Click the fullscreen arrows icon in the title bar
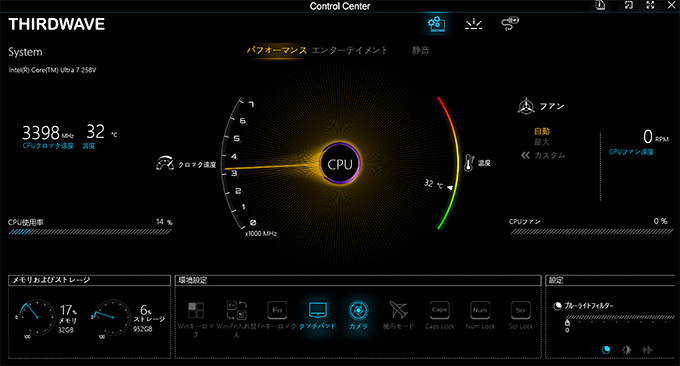Viewport: 680px width, 366px height. pos(650,5)
